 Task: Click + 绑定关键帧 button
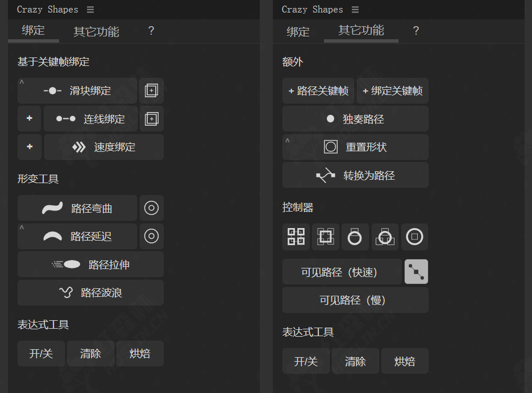[393, 90]
